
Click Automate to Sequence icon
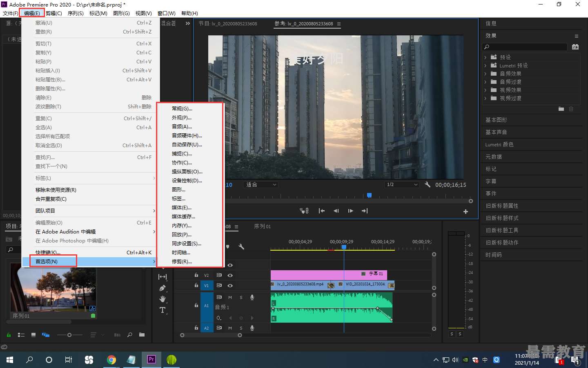[117, 335]
